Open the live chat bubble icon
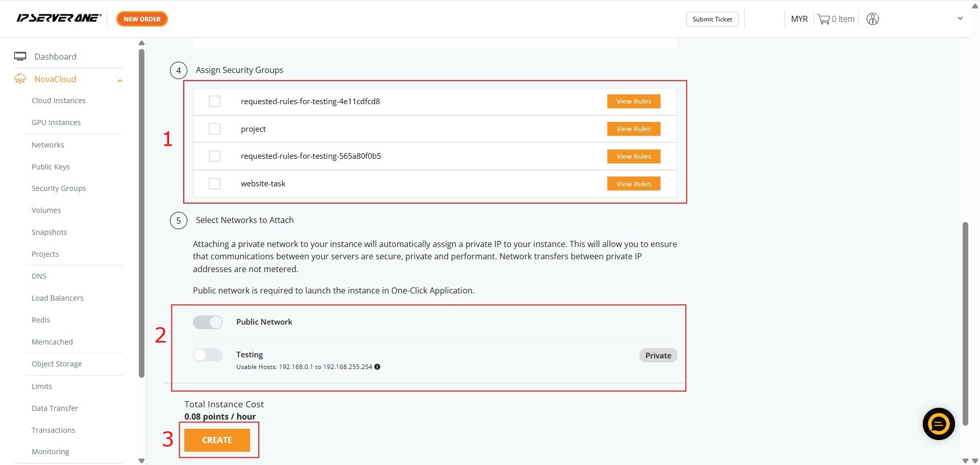 [x=938, y=424]
